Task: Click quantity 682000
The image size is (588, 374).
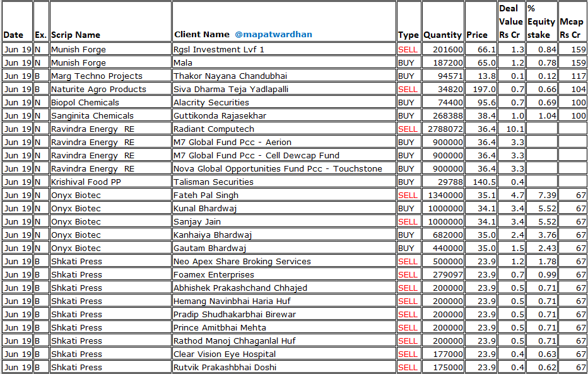Action: pos(448,235)
